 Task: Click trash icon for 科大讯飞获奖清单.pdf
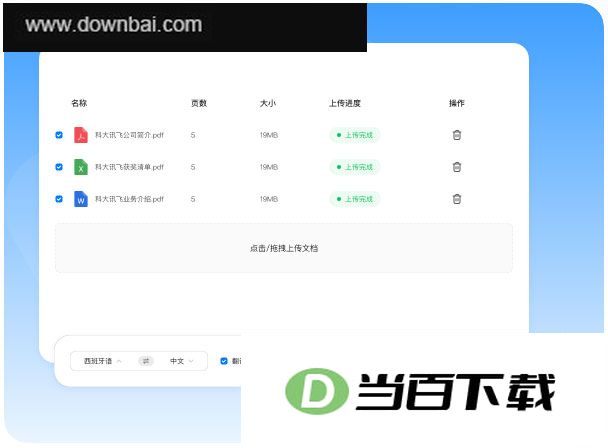(x=457, y=167)
